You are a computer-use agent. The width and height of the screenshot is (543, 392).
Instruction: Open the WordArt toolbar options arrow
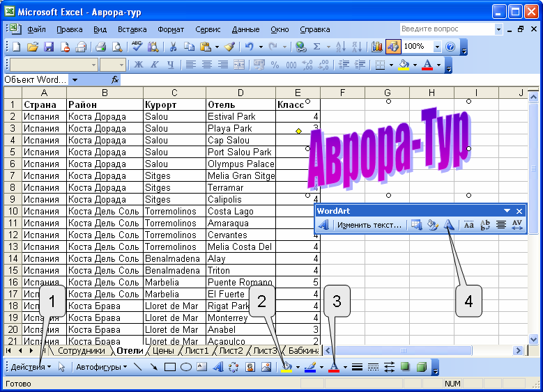[507, 211]
